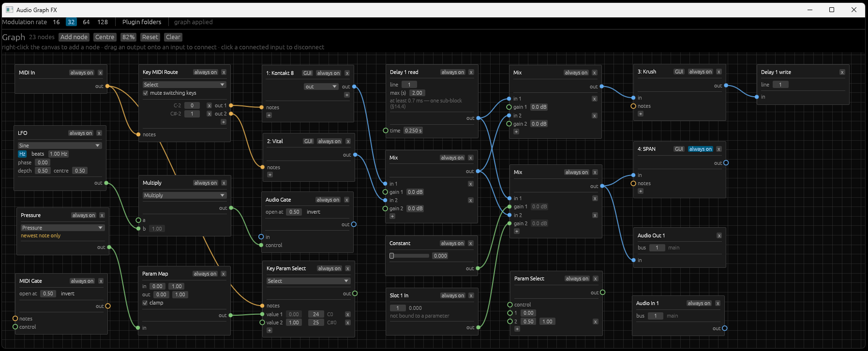
Task: Remove the 4: SPAN node x
Action: [718, 149]
